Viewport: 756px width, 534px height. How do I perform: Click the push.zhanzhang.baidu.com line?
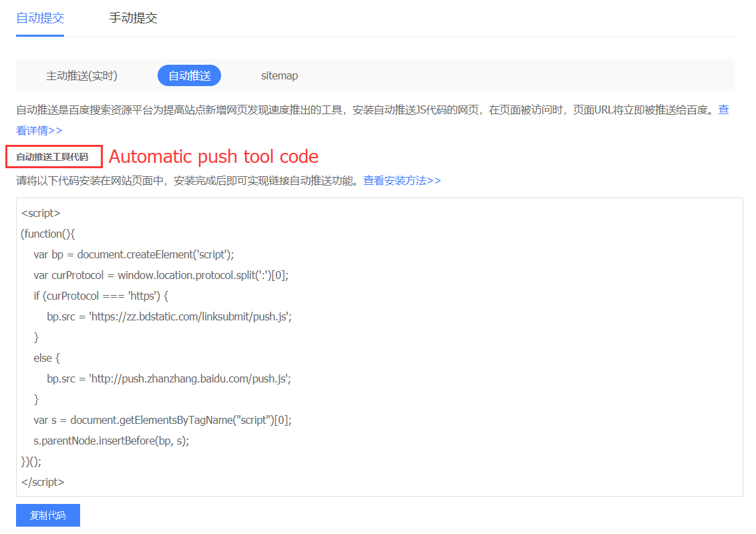pyautogui.click(x=169, y=379)
